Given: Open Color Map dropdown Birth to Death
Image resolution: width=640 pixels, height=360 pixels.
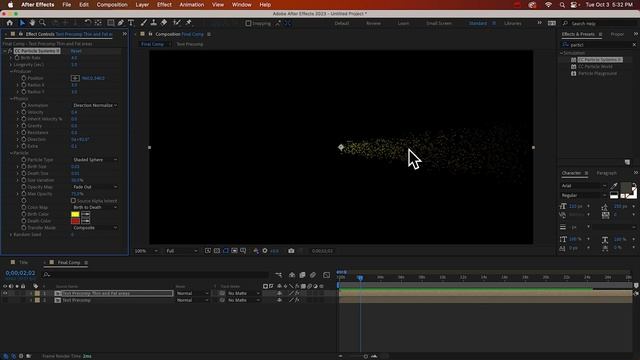Looking at the screenshot, I should (95, 207).
